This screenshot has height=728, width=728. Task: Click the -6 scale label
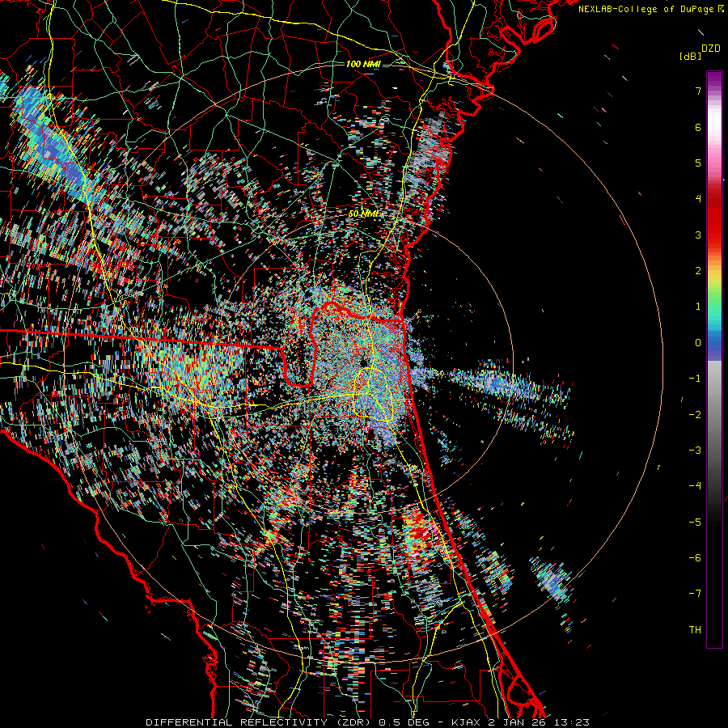click(x=695, y=558)
